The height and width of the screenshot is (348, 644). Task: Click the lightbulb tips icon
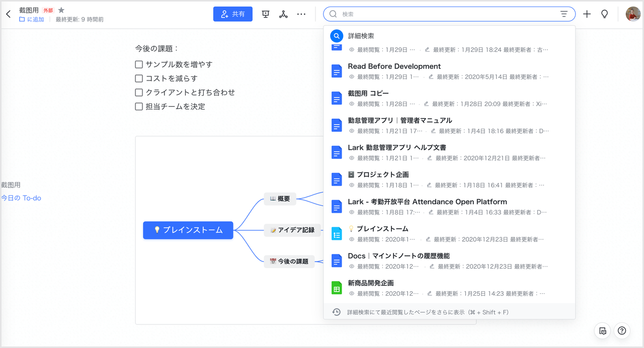point(605,14)
